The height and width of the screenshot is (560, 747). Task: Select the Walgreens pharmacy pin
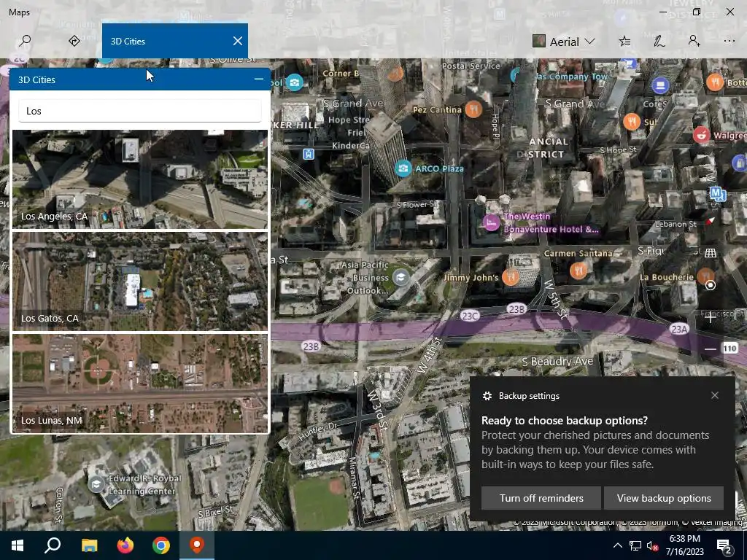pos(701,135)
